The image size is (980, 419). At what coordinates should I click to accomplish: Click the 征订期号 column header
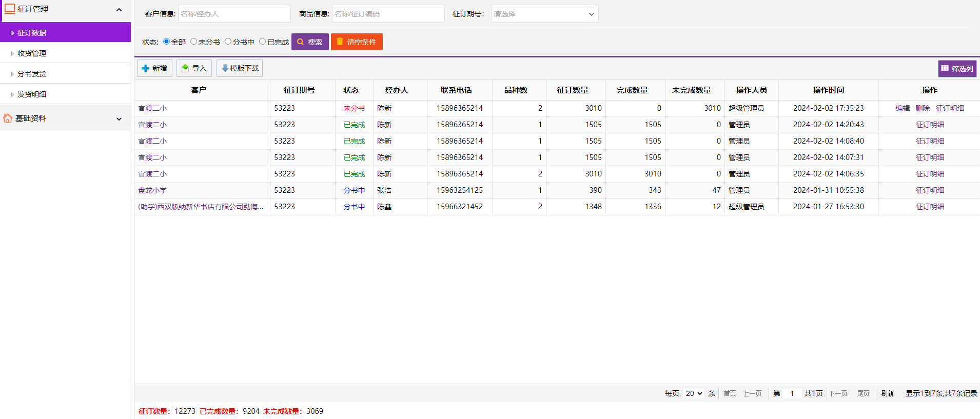pyautogui.click(x=303, y=90)
